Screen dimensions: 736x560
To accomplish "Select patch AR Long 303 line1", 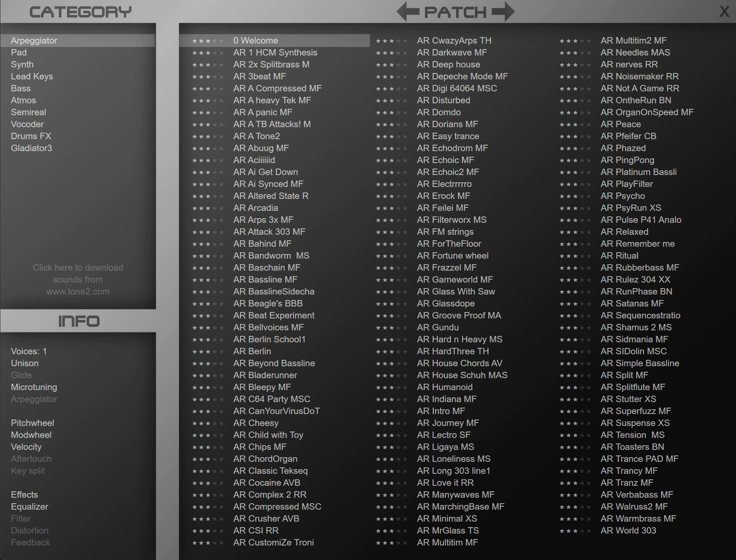I will point(454,471).
